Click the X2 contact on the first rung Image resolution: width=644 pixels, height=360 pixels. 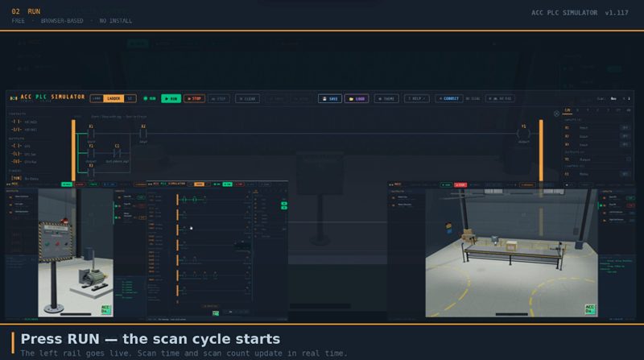pyautogui.click(x=143, y=133)
